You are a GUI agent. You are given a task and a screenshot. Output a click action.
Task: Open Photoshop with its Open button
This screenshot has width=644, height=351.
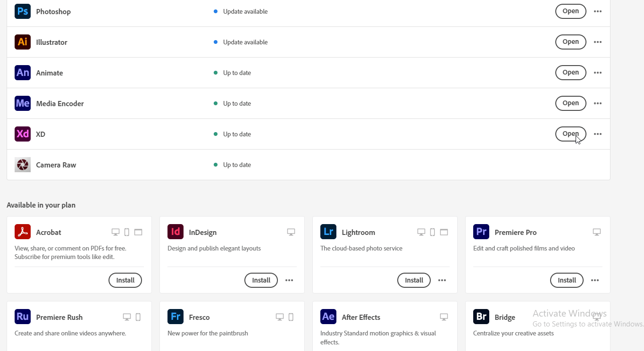(x=571, y=11)
